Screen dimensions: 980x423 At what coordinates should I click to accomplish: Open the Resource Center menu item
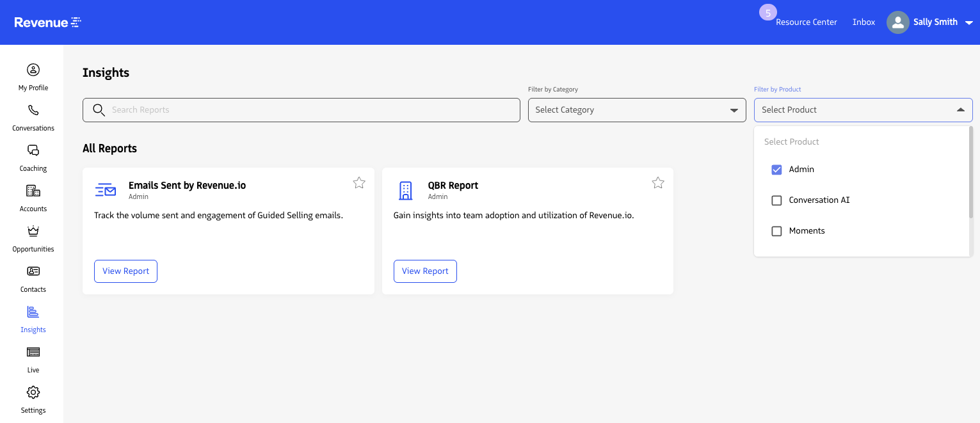pyautogui.click(x=806, y=22)
